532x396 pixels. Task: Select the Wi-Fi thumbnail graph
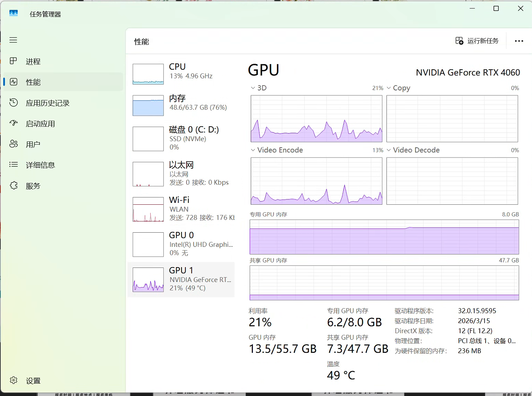(x=148, y=209)
